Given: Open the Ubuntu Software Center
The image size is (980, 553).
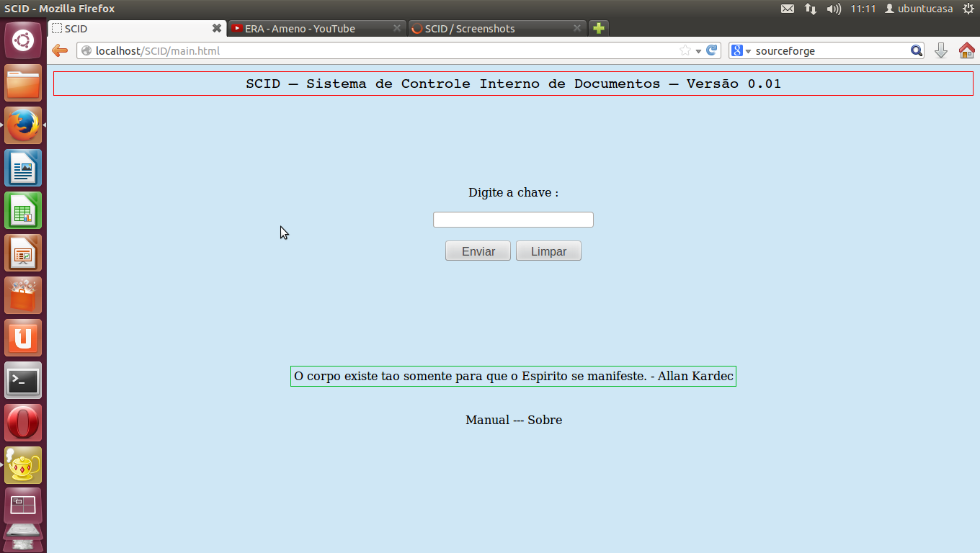Looking at the screenshot, I should point(23,295).
